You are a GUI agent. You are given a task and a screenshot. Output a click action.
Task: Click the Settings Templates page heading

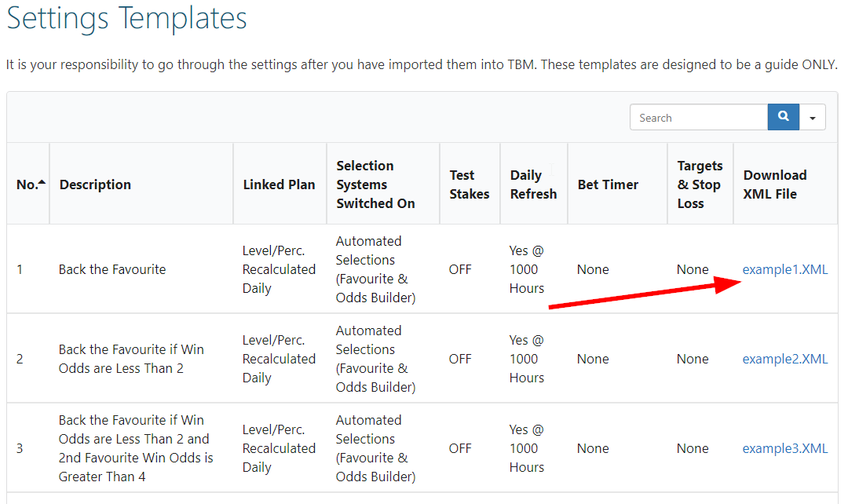coord(126,19)
